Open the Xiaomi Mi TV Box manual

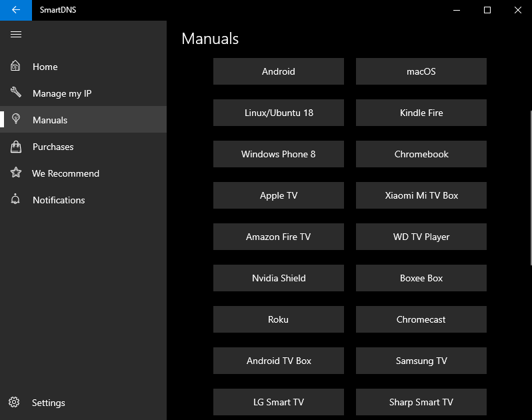click(x=421, y=195)
